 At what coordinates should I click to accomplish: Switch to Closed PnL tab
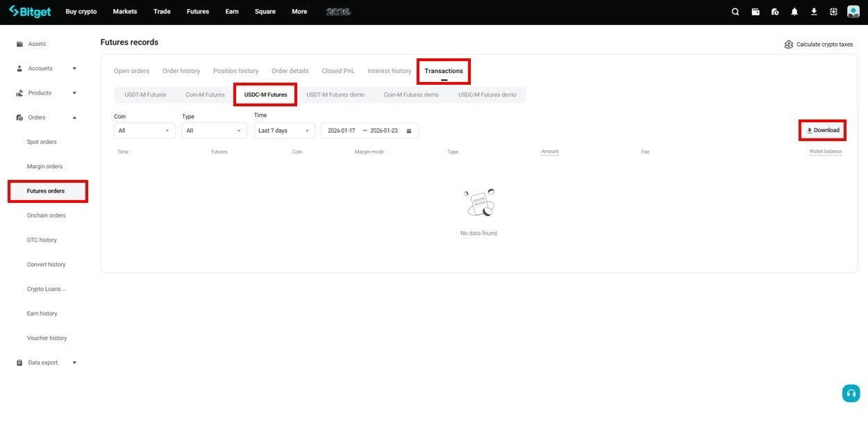[x=338, y=71]
